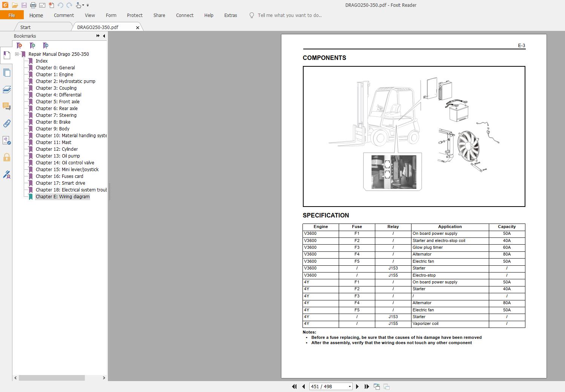The height and width of the screenshot is (392, 565).
Task: Click the Open file folder icon
Action: (15, 5)
